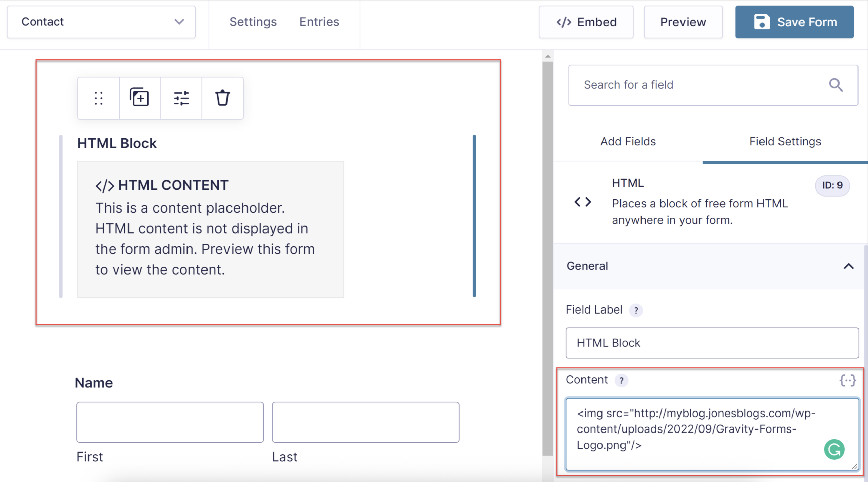Open the Entries menu

click(319, 22)
